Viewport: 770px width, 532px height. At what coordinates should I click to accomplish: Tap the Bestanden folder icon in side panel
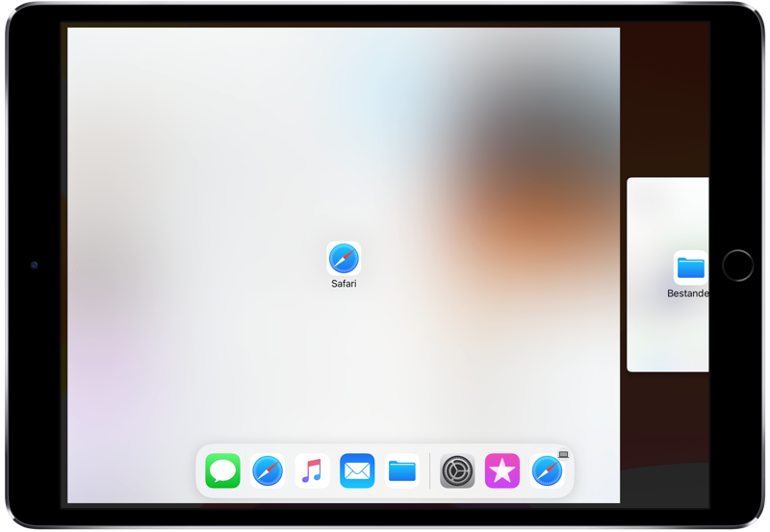(690, 267)
